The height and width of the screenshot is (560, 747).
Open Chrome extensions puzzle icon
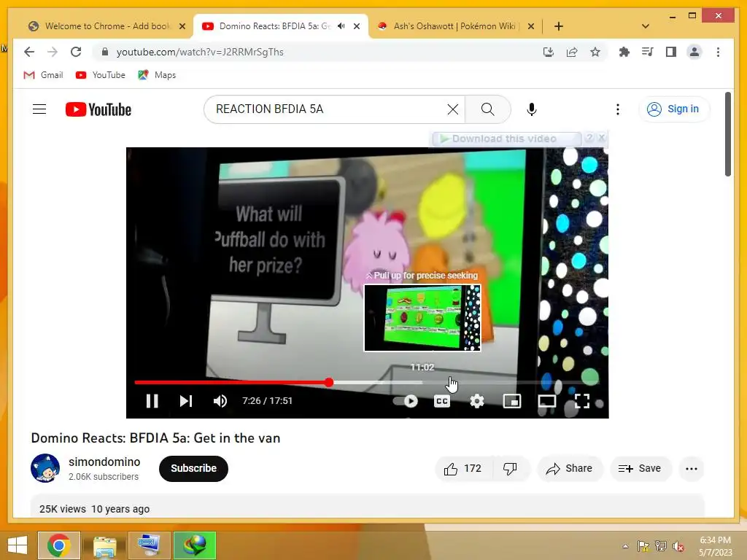pos(624,52)
